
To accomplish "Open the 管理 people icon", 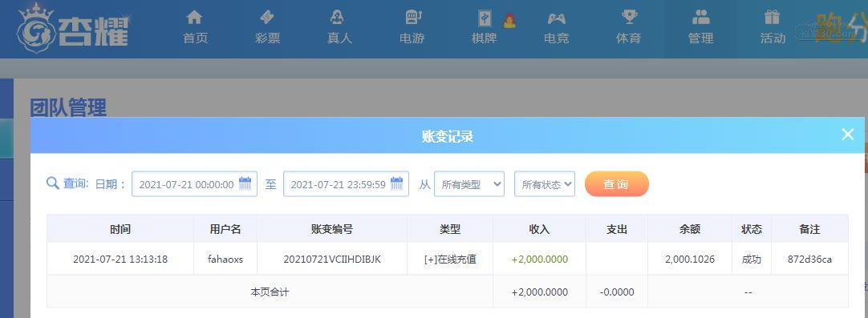I will [701, 17].
